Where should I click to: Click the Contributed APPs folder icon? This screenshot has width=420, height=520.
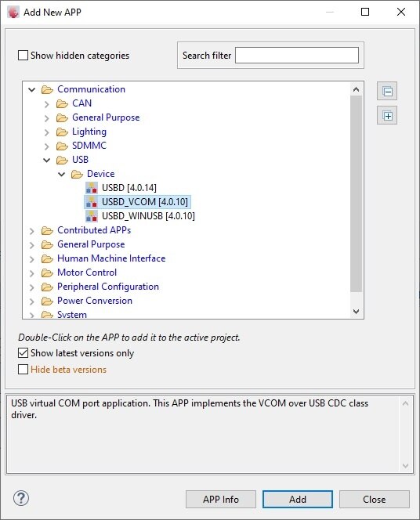[47, 230]
